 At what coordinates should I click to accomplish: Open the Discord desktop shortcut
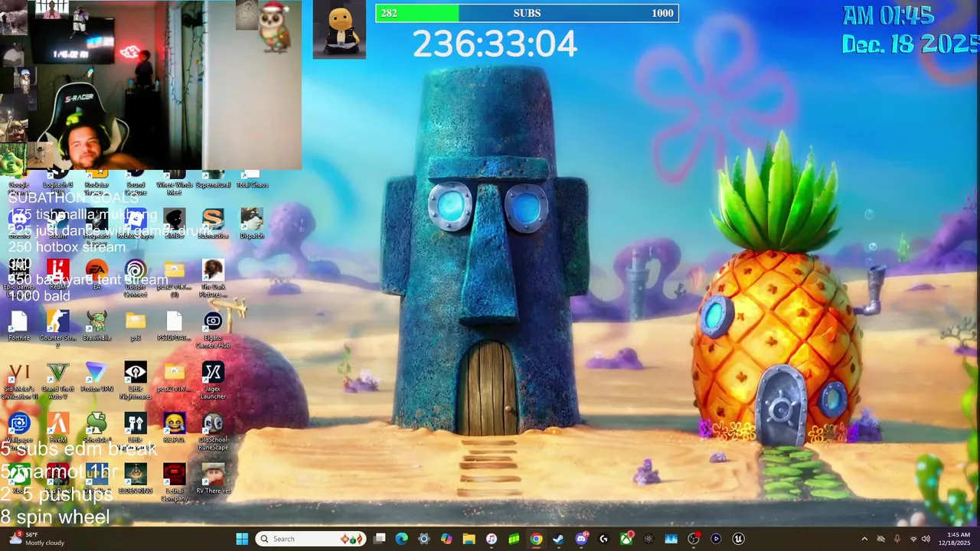[x=18, y=223]
